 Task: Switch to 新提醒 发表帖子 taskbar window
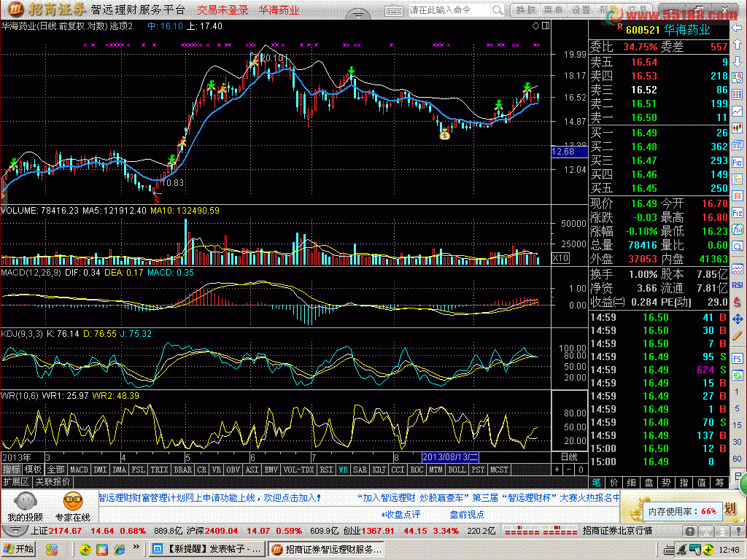click(x=206, y=549)
